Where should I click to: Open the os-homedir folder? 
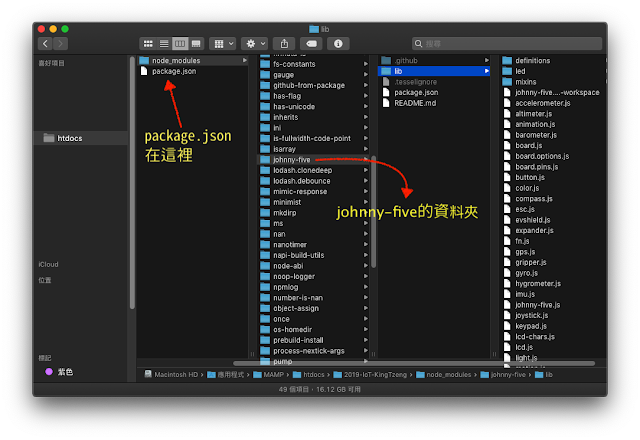[314, 329]
